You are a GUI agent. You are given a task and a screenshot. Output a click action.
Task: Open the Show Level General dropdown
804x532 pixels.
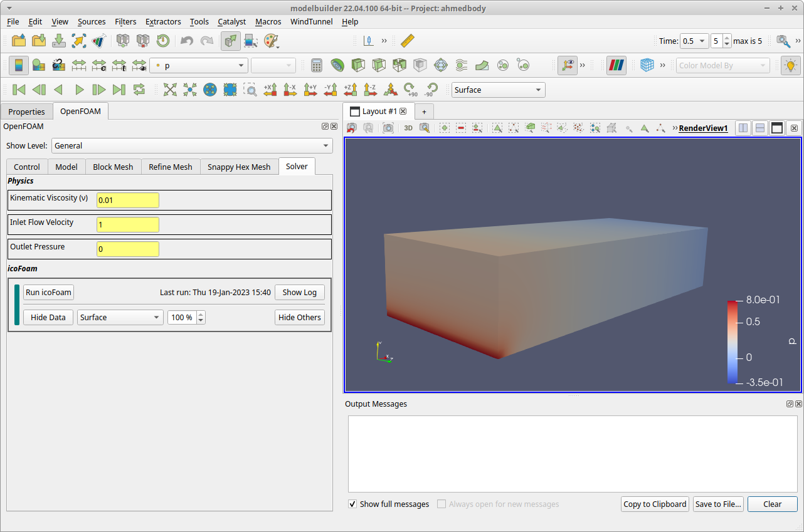click(x=192, y=145)
